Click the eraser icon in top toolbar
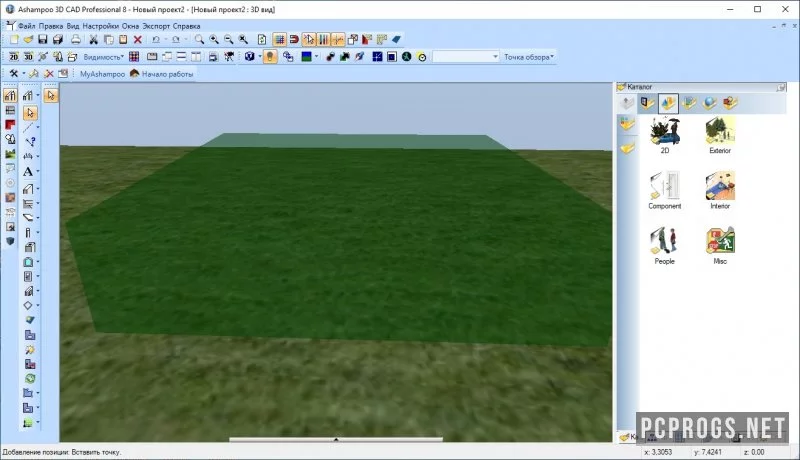The height and width of the screenshot is (460, 800). [x=396, y=39]
